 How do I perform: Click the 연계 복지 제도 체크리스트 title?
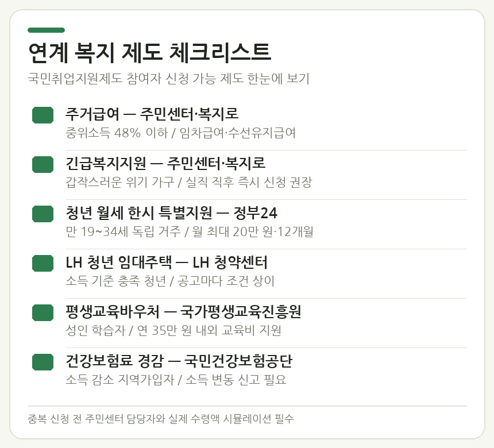click(150, 52)
